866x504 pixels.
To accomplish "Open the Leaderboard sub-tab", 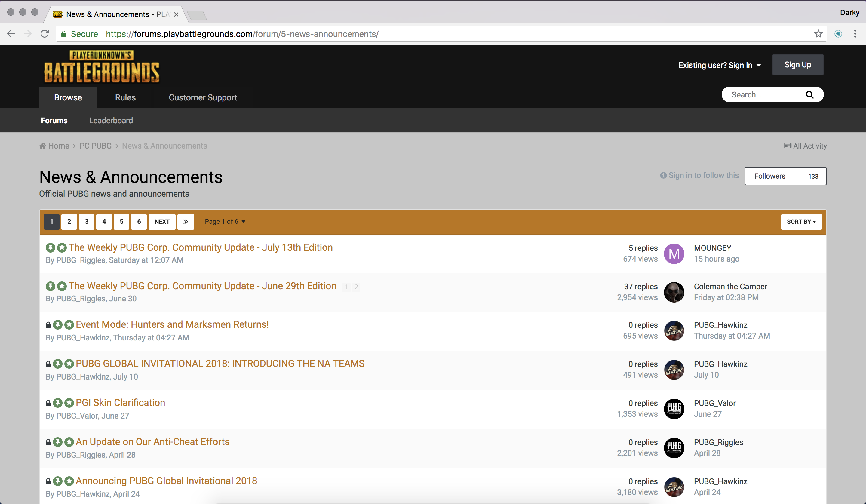I will [111, 121].
